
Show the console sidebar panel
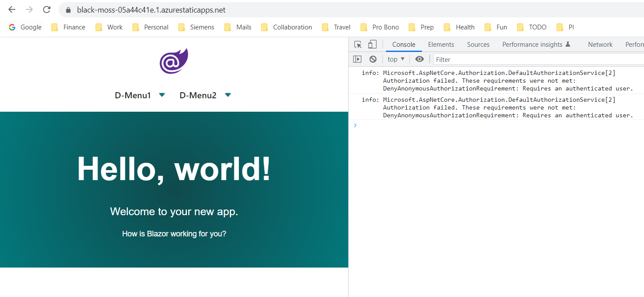coord(356,59)
